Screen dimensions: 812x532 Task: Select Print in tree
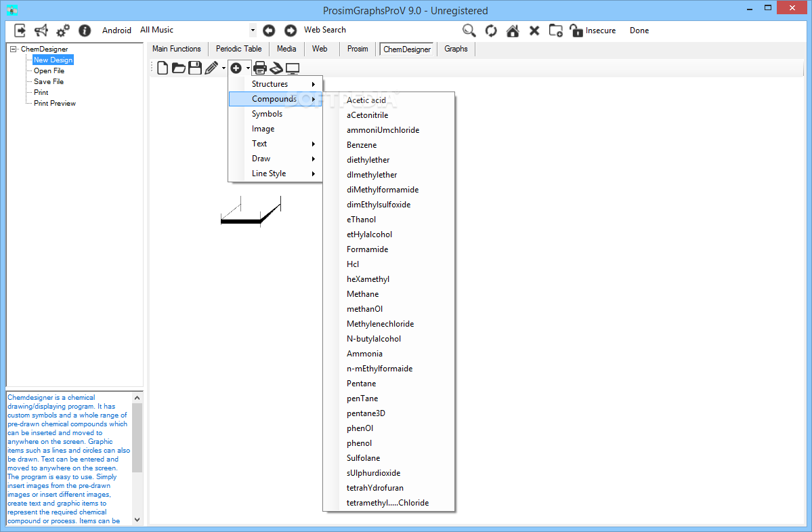[41, 93]
